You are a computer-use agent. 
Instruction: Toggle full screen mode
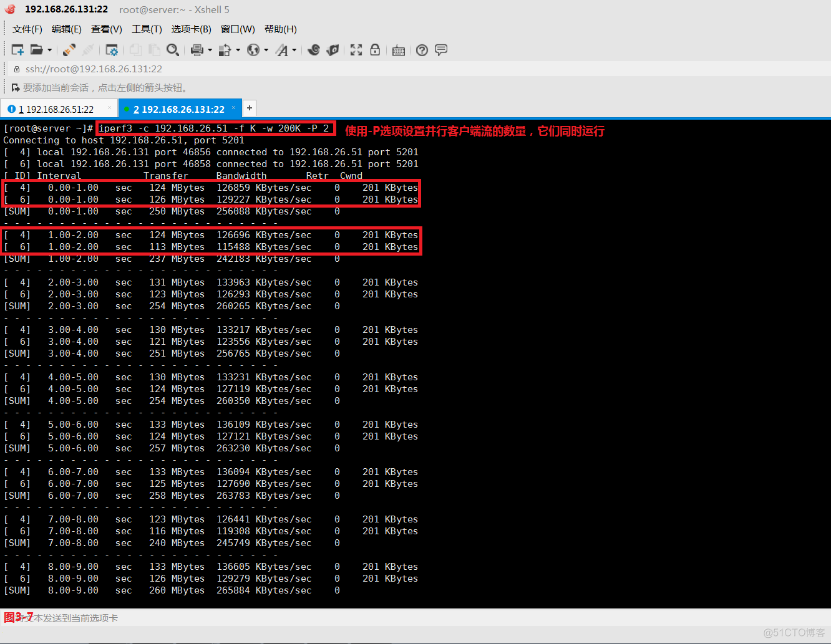[x=356, y=50]
